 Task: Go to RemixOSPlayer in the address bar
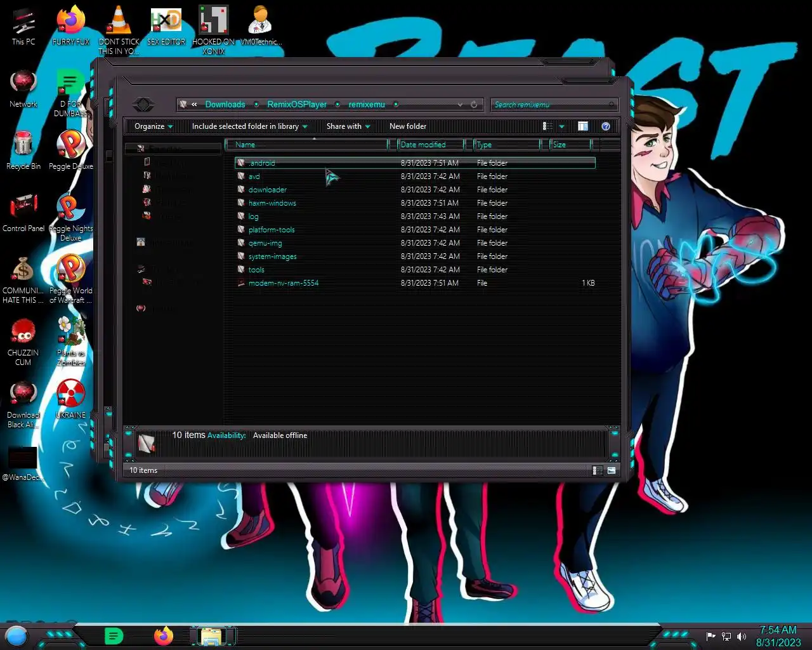coord(297,105)
